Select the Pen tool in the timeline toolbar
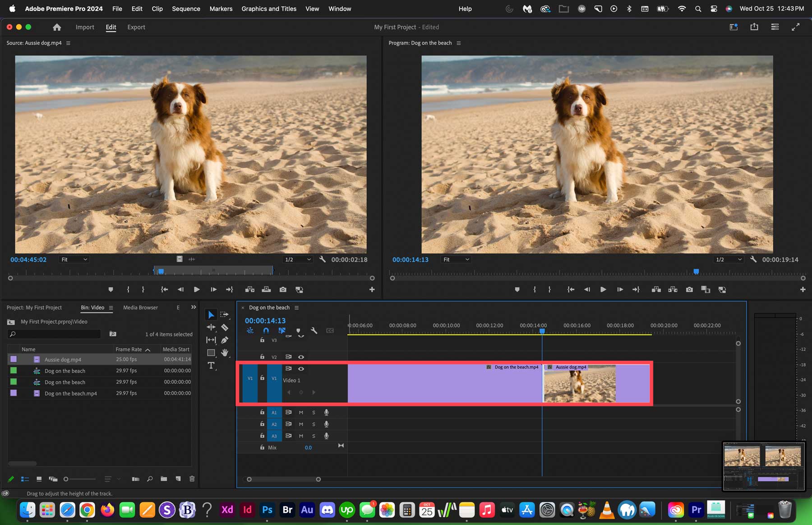 click(x=224, y=340)
